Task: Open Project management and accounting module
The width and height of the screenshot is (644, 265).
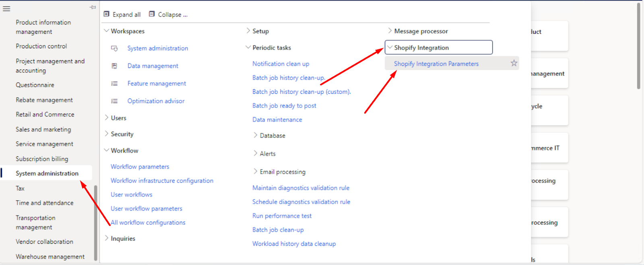Action: coord(50,66)
